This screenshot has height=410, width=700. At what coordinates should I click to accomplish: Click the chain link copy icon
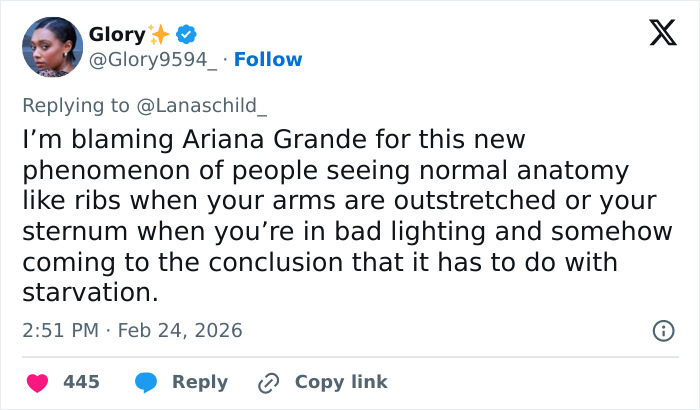point(268,382)
